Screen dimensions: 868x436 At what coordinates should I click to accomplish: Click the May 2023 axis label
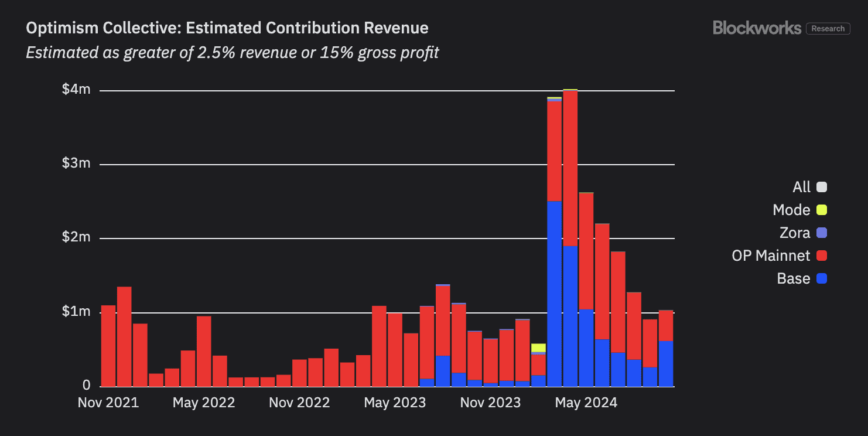click(x=395, y=403)
